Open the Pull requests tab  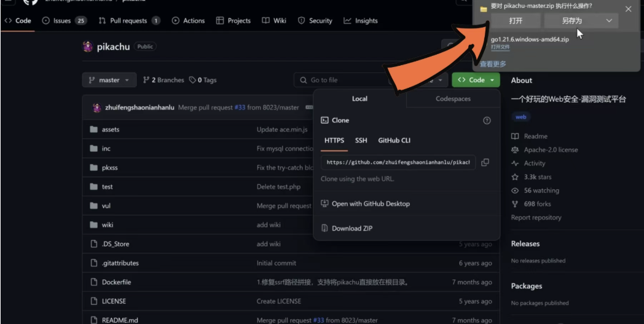[x=130, y=20]
